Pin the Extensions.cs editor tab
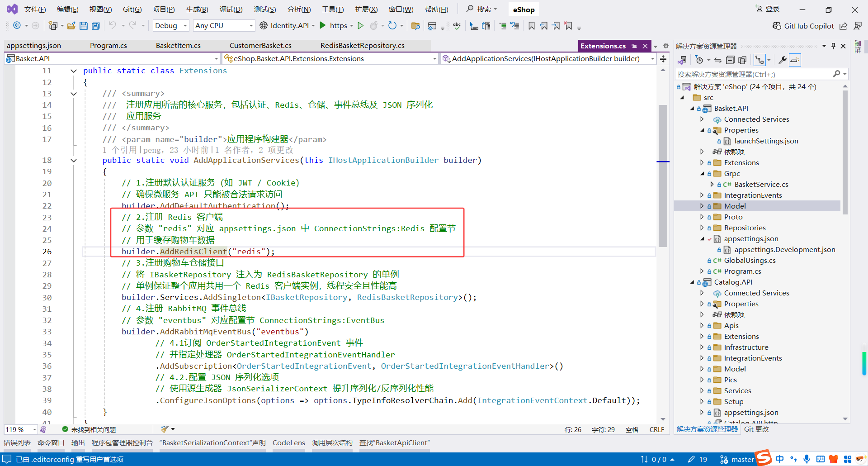868x466 pixels. [635, 45]
